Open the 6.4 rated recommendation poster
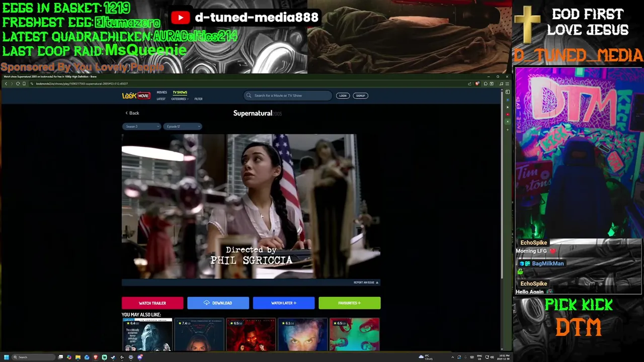 pyautogui.click(x=147, y=335)
